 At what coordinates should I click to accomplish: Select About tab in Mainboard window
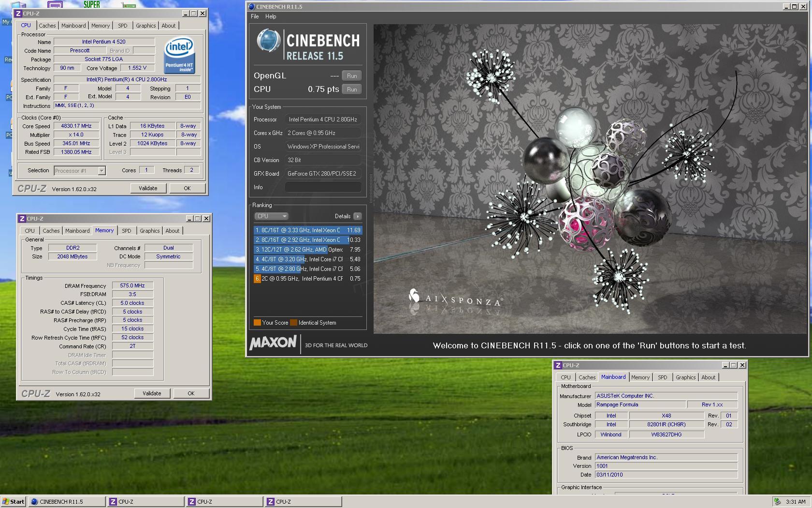click(709, 377)
